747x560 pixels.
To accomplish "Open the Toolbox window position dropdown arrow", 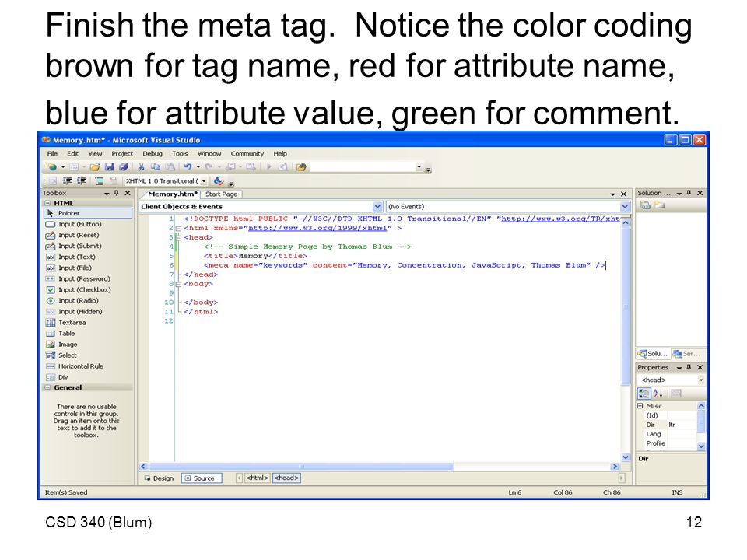I will [x=107, y=194].
